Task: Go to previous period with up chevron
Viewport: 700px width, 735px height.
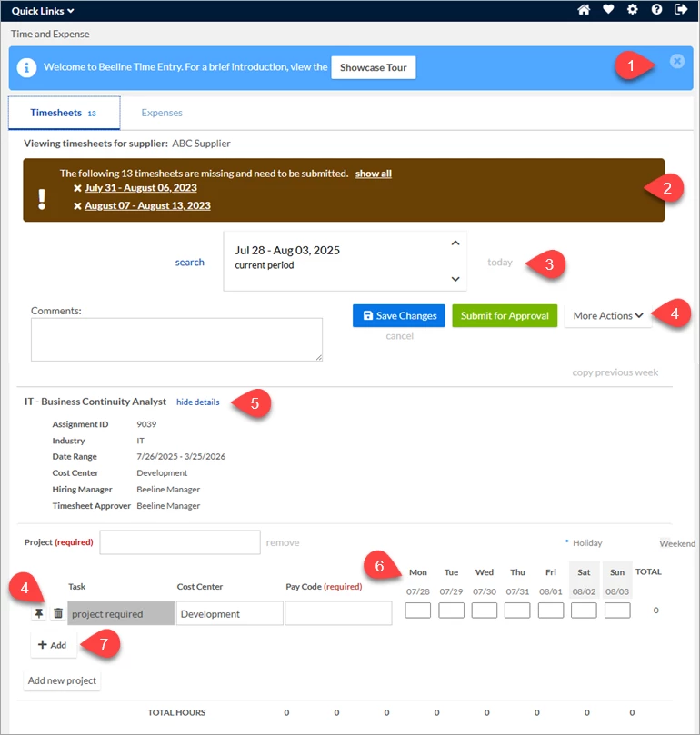Action: [x=455, y=243]
